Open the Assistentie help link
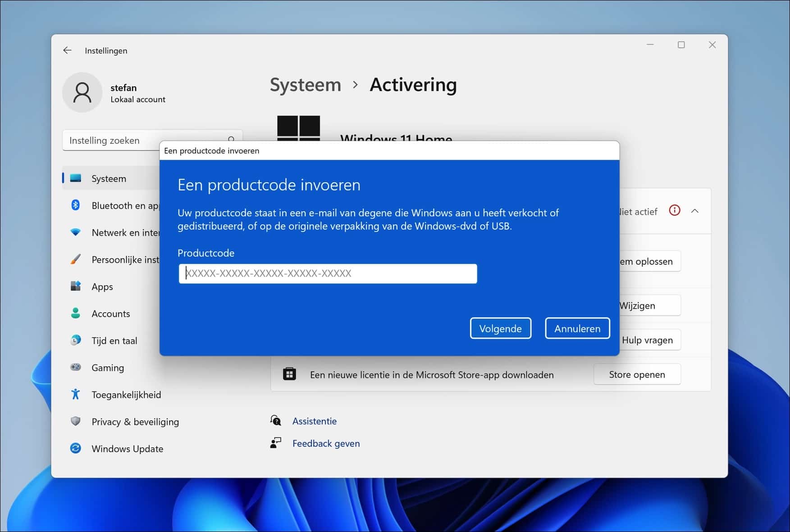Screen dimensions: 790x532 [x=314, y=421]
